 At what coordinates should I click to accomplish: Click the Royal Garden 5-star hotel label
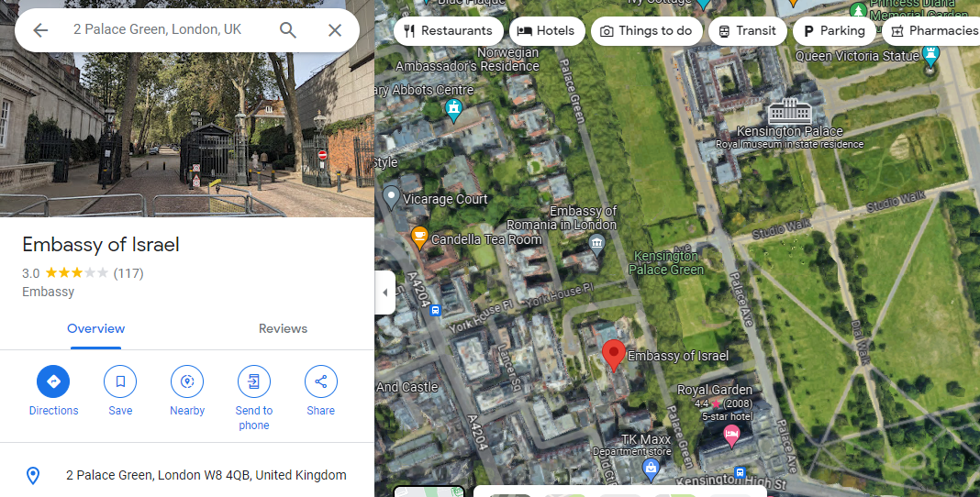pyautogui.click(x=715, y=403)
